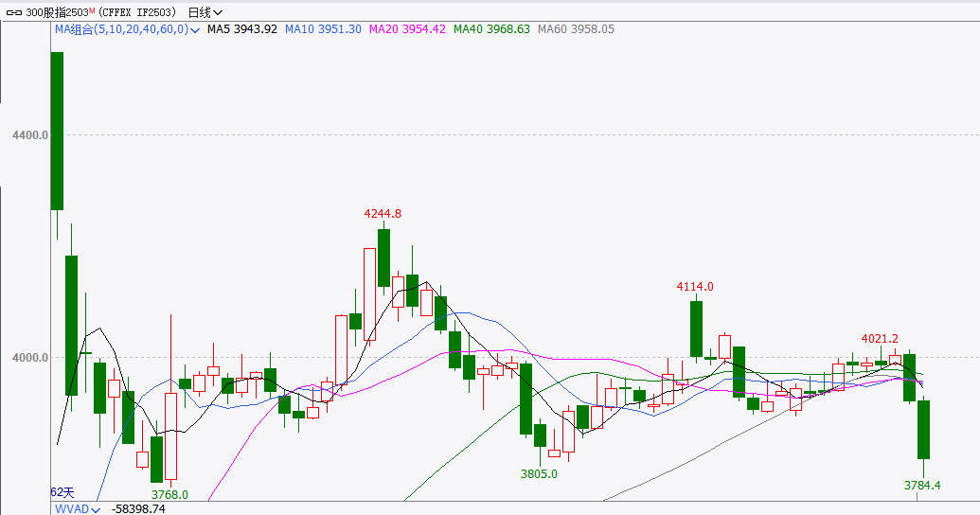Select the MA5 3943.92 value label
The image size is (980, 515).
pos(241,29)
